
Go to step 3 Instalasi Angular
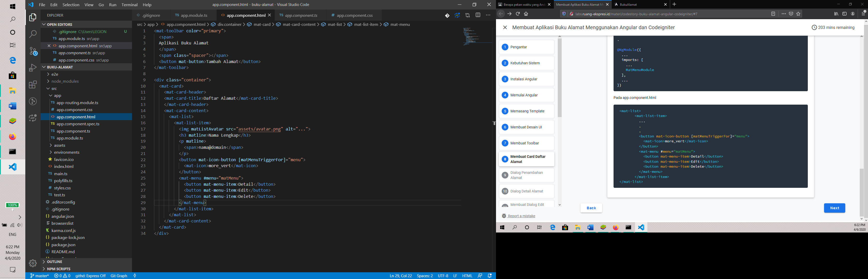click(526, 79)
